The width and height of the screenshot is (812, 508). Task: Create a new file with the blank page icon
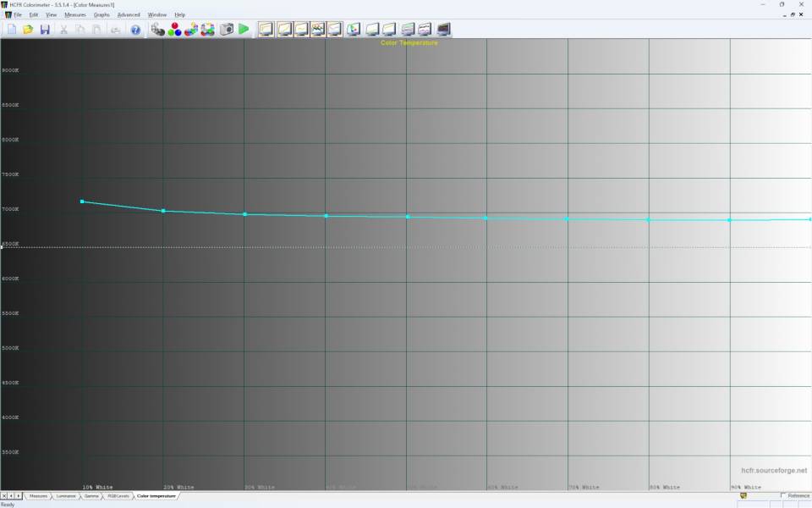coord(11,29)
